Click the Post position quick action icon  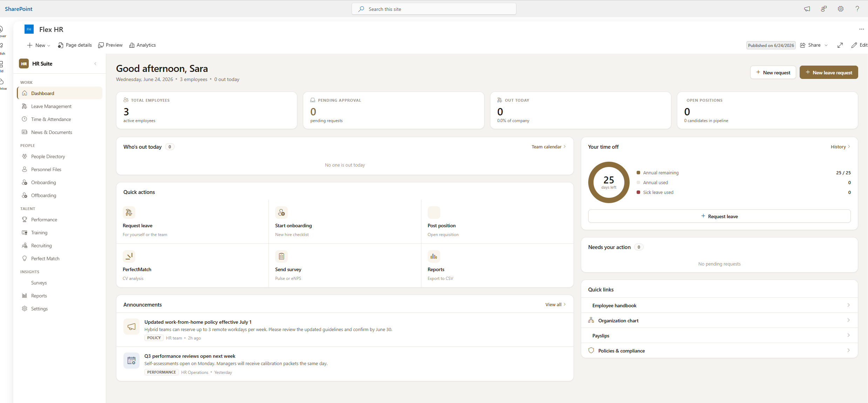coord(434,213)
